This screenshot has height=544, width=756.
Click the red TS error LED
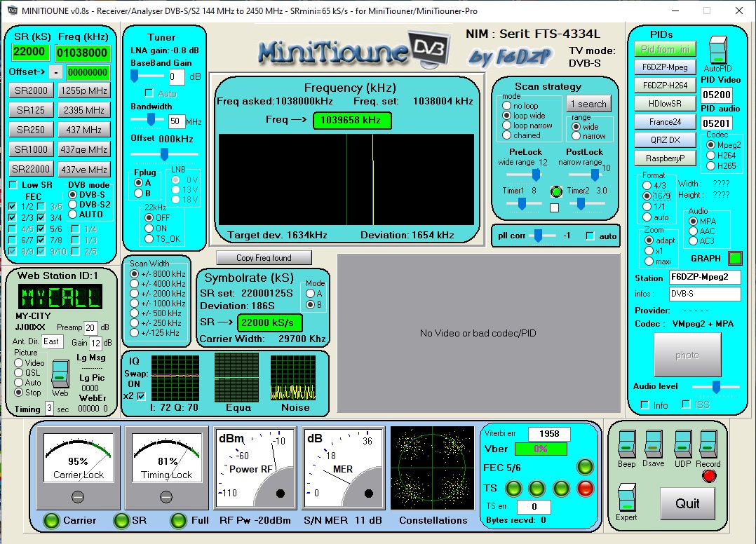586,489
